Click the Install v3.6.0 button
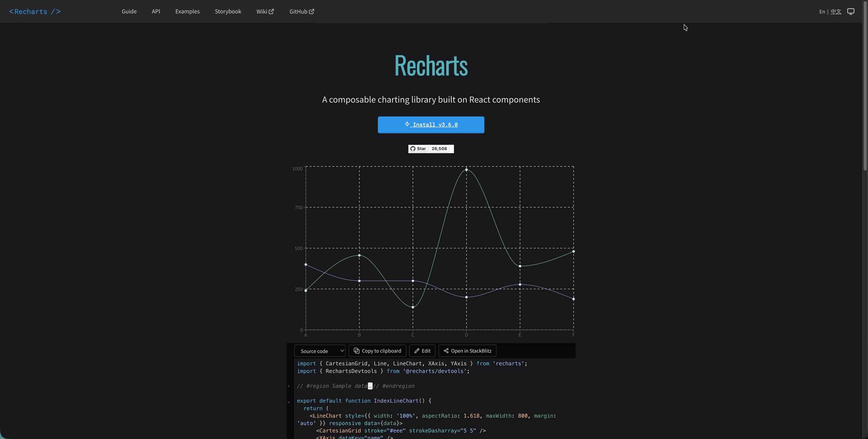This screenshot has width=868, height=439. click(x=431, y=124)
